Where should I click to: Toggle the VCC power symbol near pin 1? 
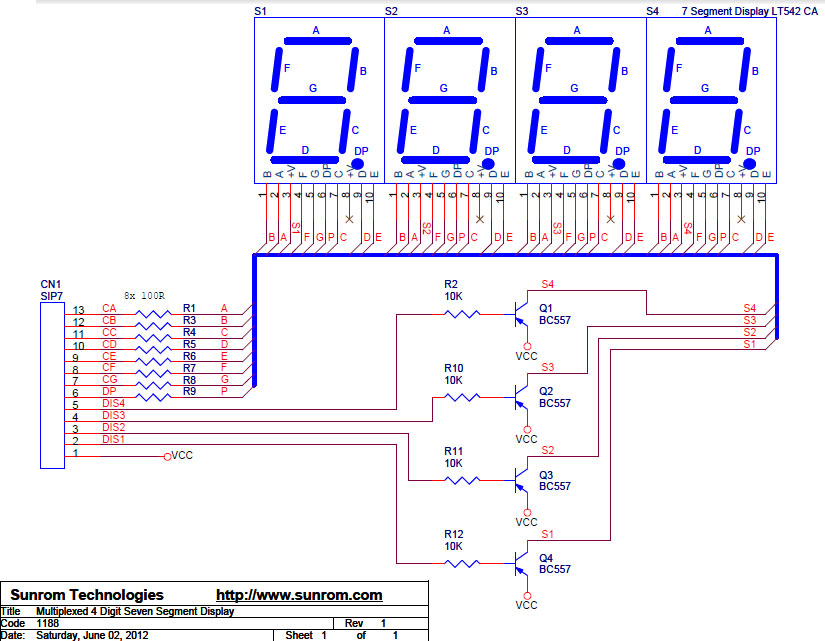[x=169, y=454]
